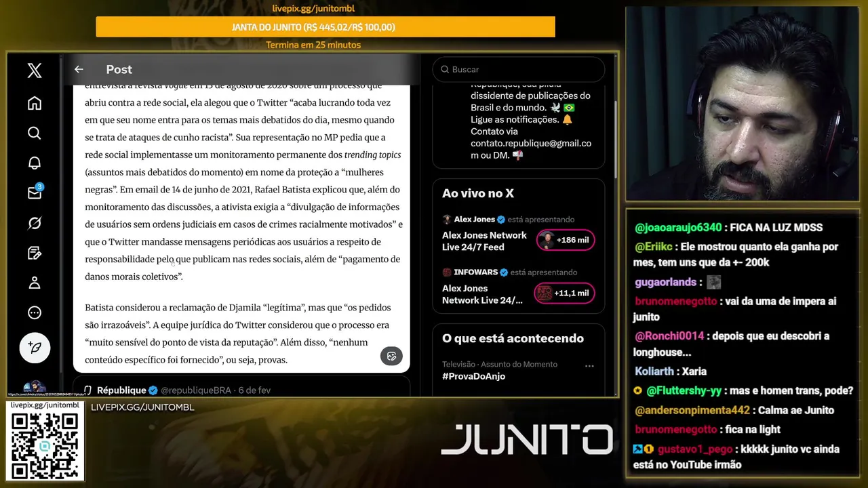Click 'O que está acontecendo' heading
Image resolution: width=868 pixels, height=488 pixels.
coord(513,338)
